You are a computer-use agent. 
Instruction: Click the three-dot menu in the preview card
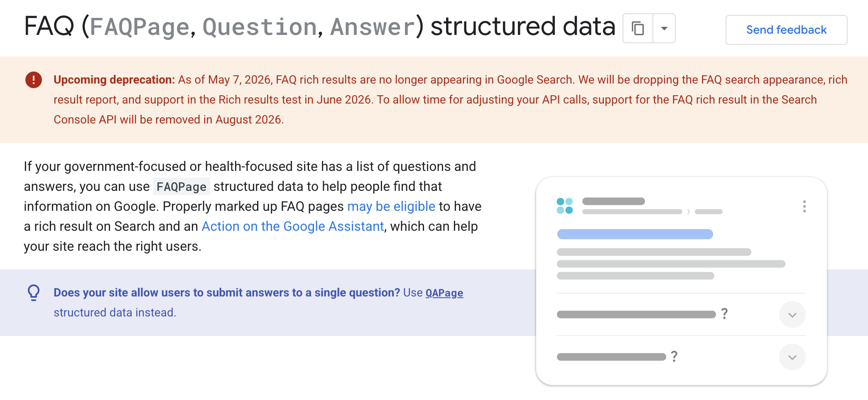pyautogui.click(x=804, y=207)
